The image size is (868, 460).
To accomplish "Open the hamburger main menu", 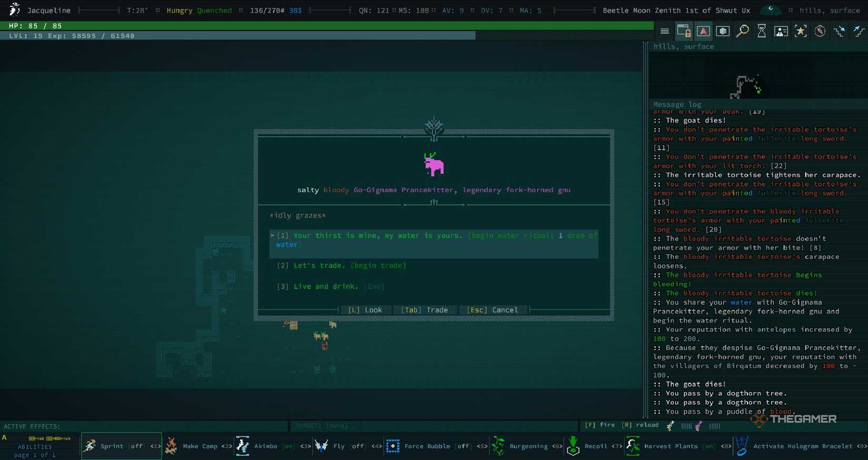I will 664,31.
